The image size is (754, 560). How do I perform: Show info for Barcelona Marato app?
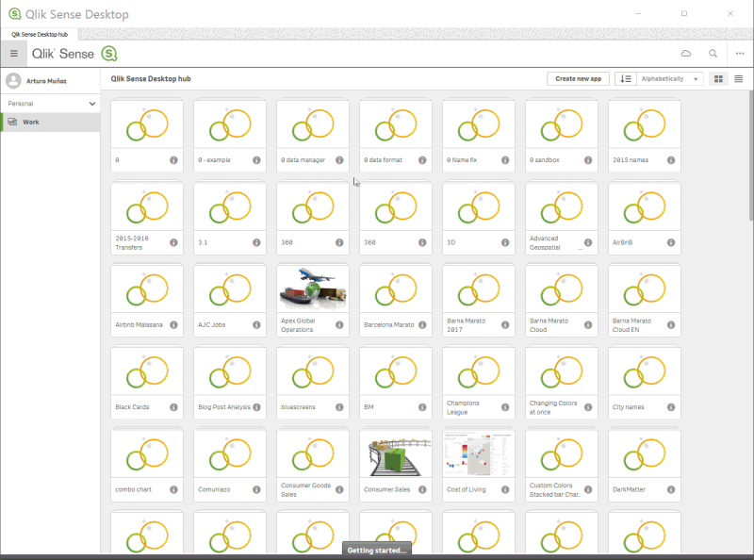click(422, 324)
